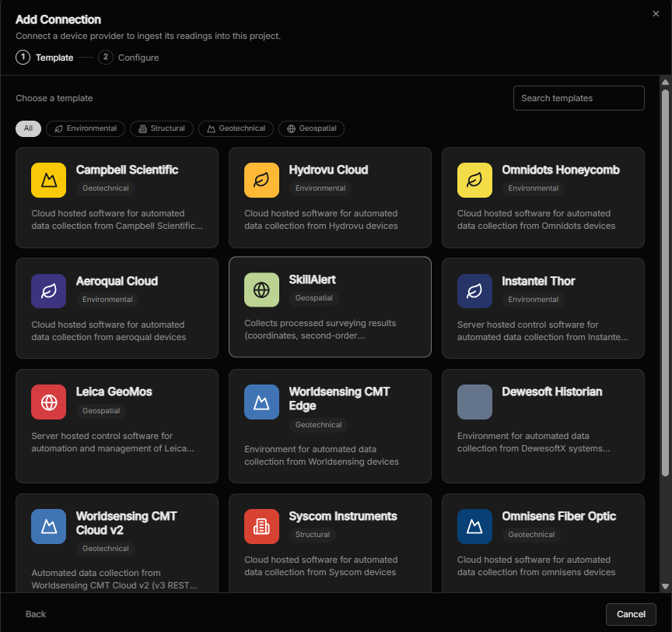Click Geotechnical tag on Worldsensing CMT Edge
Screen dimensions: 672x632
click(x=318, y=424)
